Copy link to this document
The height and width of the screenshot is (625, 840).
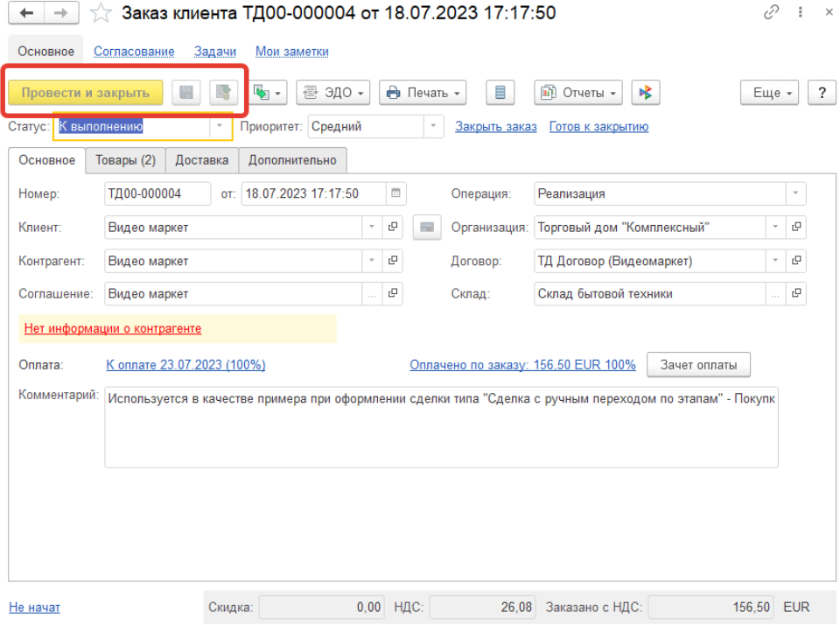point(771,12)
